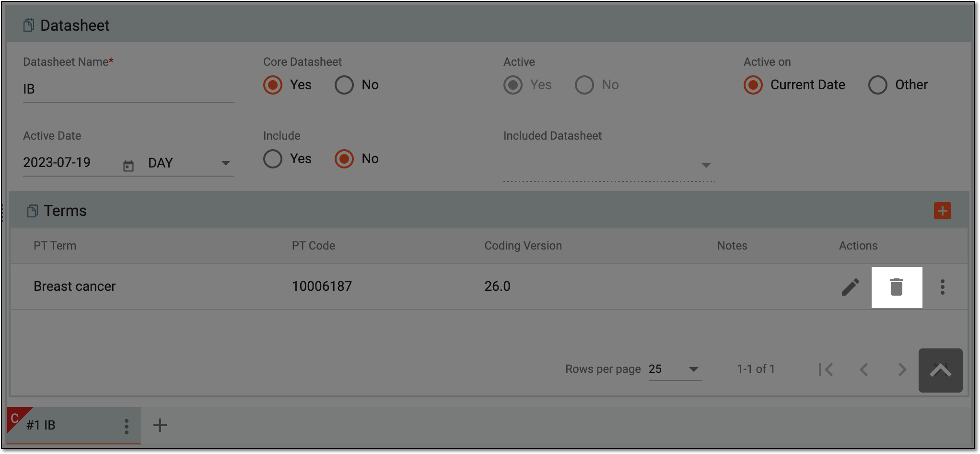This screenshot has width=980, height=454.
Task: Click the delete trash icon for Breast cancer
Action: point(896,287)
